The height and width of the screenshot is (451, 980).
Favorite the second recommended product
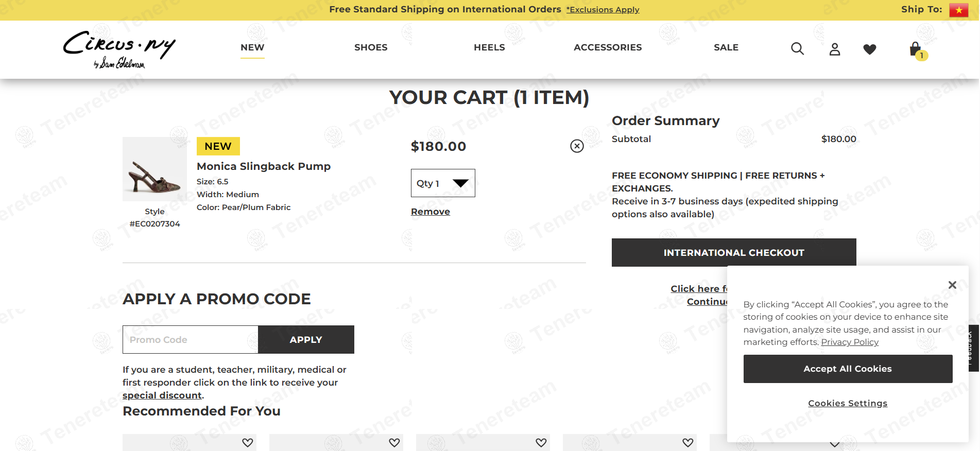point(394,442)
